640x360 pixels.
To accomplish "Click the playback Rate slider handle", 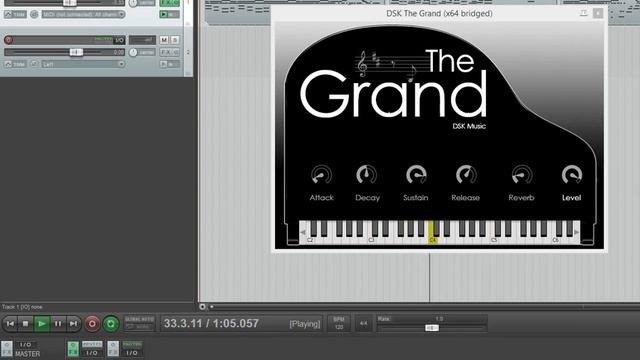I will pyautogui.click(x=432, y=328).
